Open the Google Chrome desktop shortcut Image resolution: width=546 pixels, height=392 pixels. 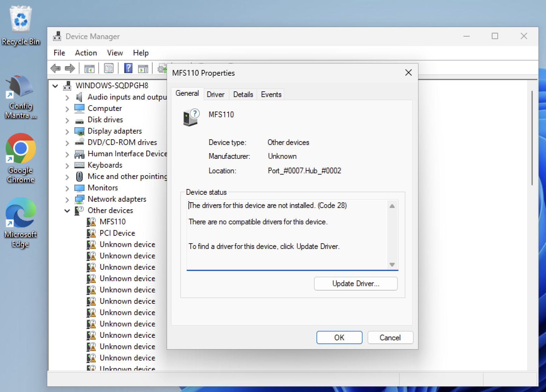point(21,159)
